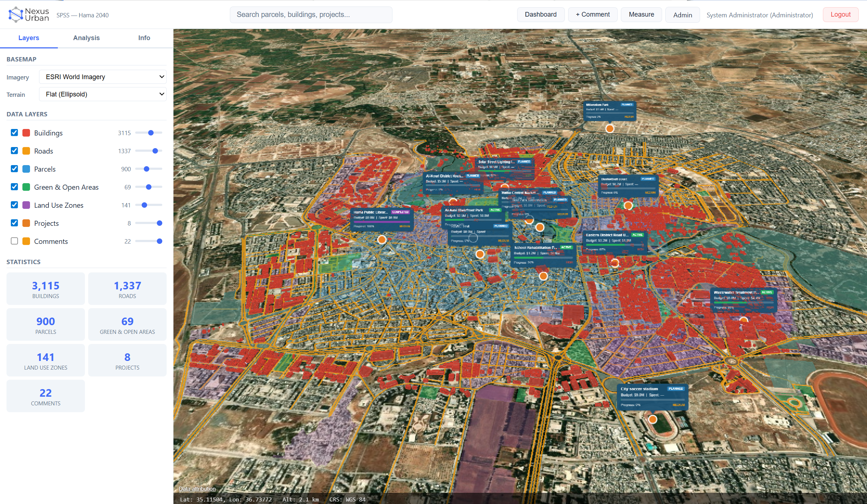This screenshot has width=867, height=504.
Task: Click the City soccer stadium orange marker
Action: pos(652,419)
